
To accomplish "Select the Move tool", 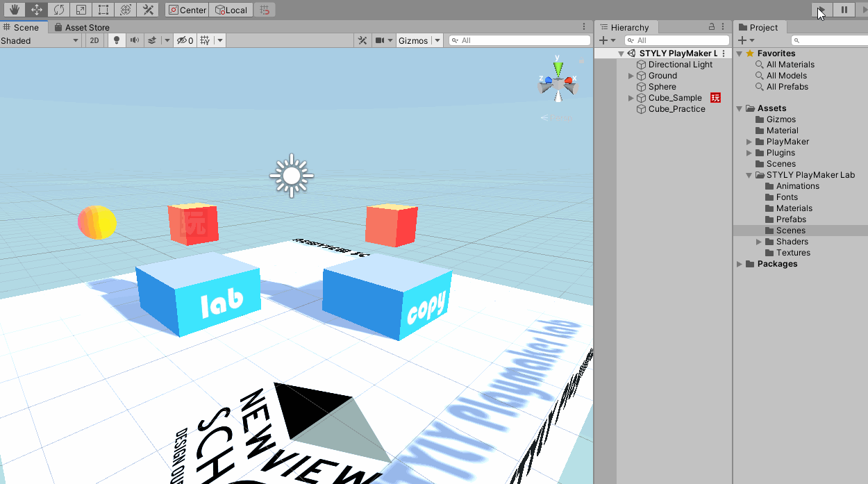I will pos(37,10).
